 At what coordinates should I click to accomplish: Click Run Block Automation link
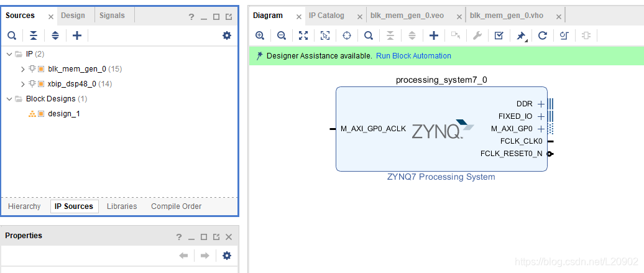click(x=413, y=56)
